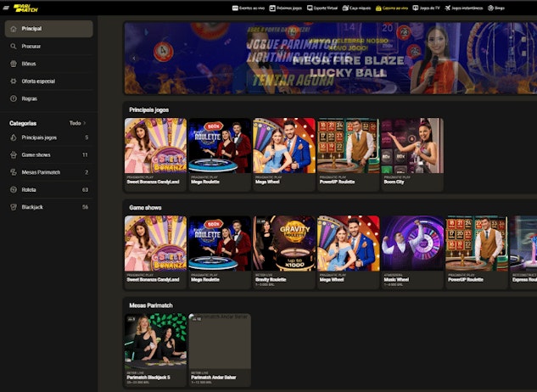Open Próximos jogos in the top navigation
The image size is (537, 392).
click(x=286, y=8)
